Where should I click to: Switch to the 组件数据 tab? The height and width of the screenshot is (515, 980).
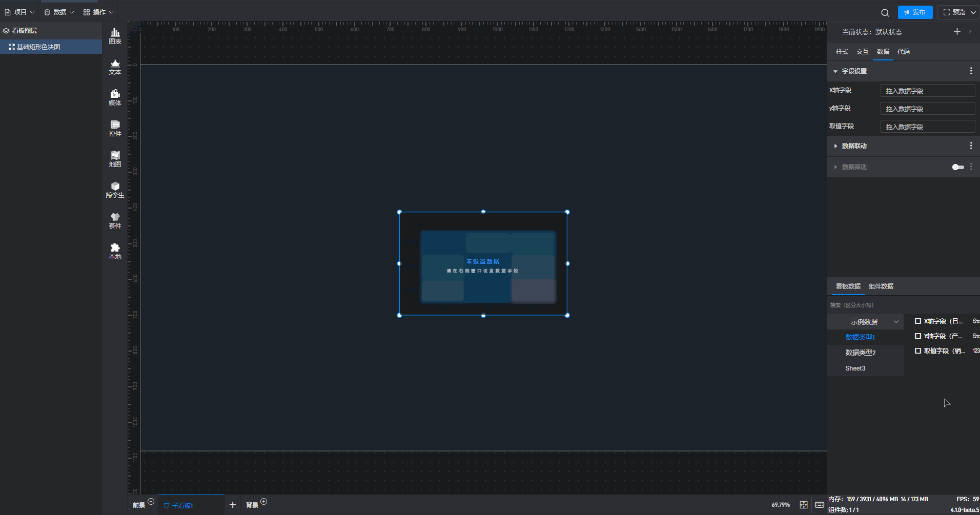(881, 286)
